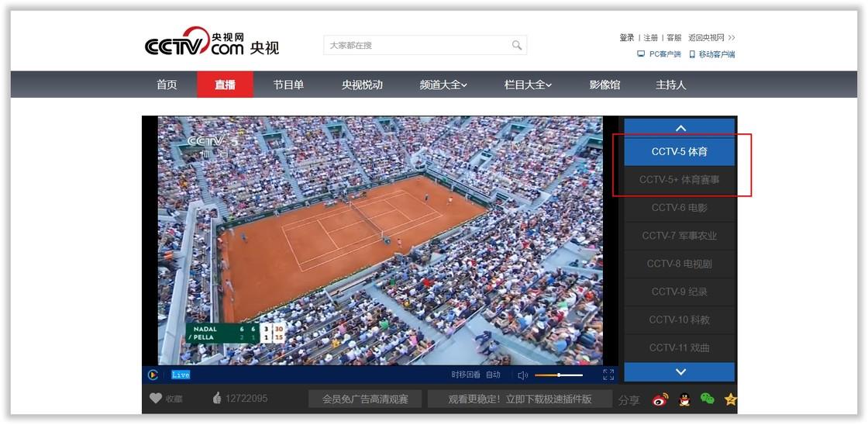Mute the player via the speaker icon

coord(522,375)
